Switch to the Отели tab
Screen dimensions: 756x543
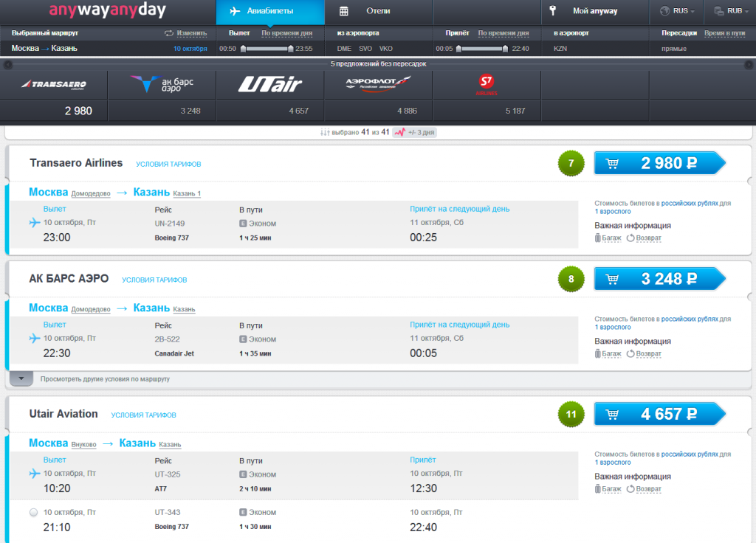click(x=378, y=11)
